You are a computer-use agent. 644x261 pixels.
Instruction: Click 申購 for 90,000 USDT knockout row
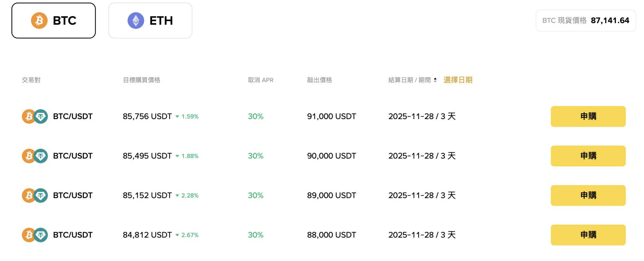click(588, 156)
